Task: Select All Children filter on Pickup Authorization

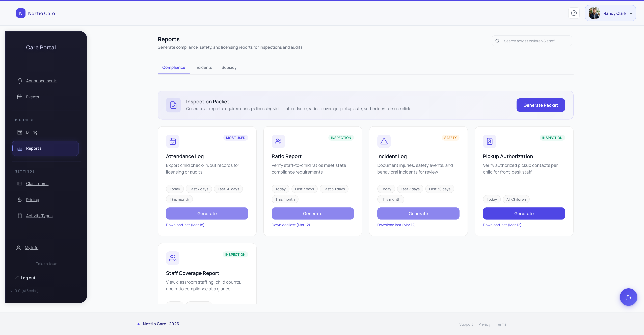Action: [x=516, y=199]
